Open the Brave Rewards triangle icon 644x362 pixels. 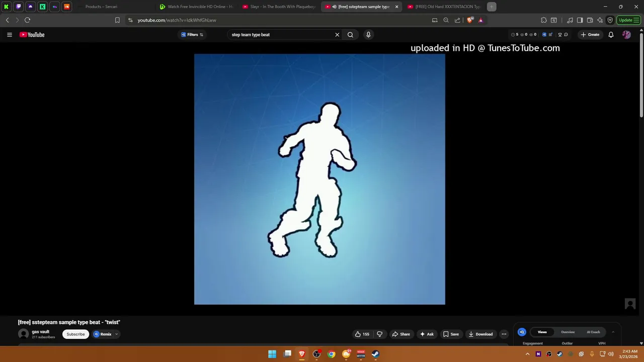pos(480,20)
